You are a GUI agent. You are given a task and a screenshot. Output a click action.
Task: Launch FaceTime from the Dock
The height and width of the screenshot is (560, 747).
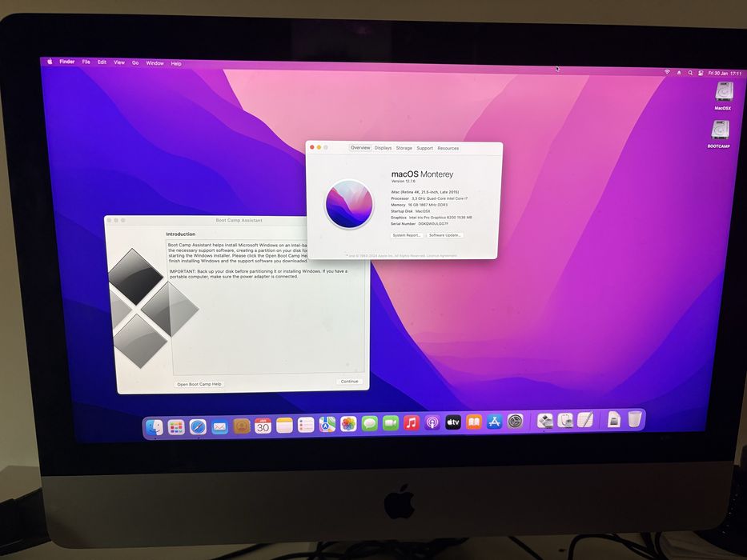391,423
